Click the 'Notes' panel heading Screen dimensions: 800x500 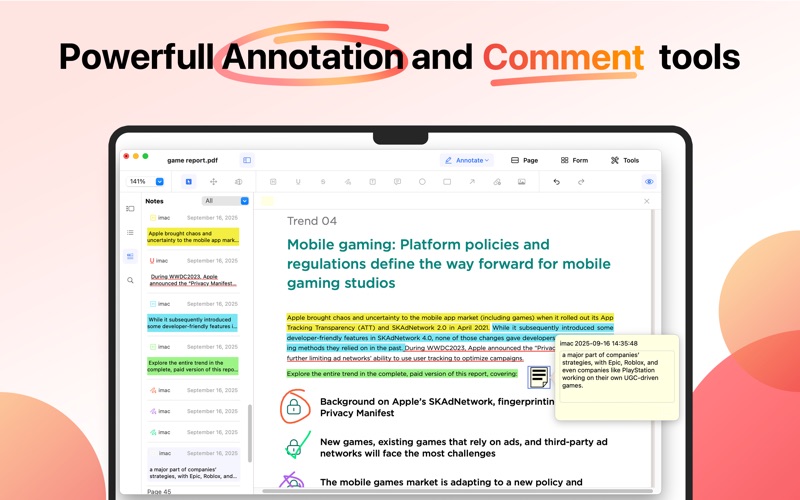(x=154, y=201)
